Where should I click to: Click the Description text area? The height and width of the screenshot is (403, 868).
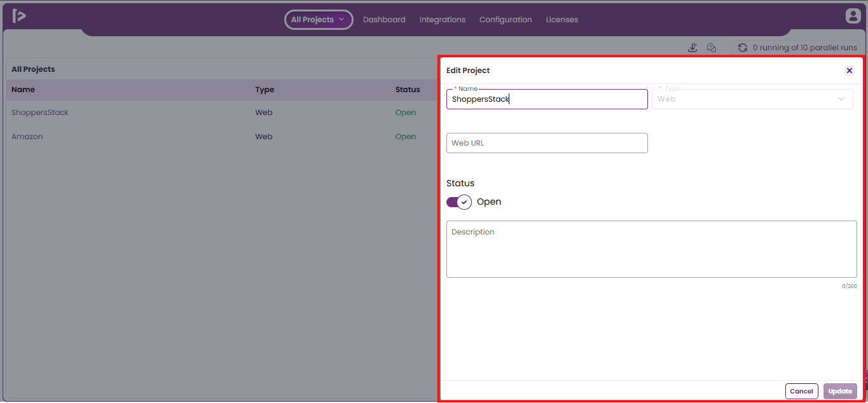pos(652,249)
